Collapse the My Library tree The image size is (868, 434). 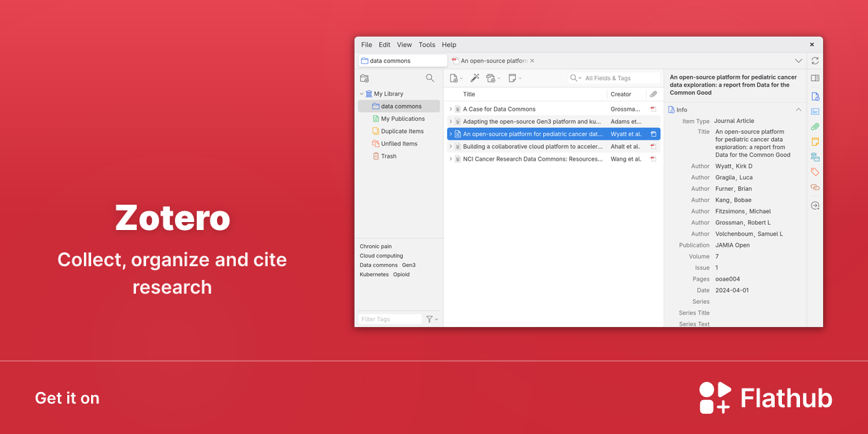click(x=362, y=94)
